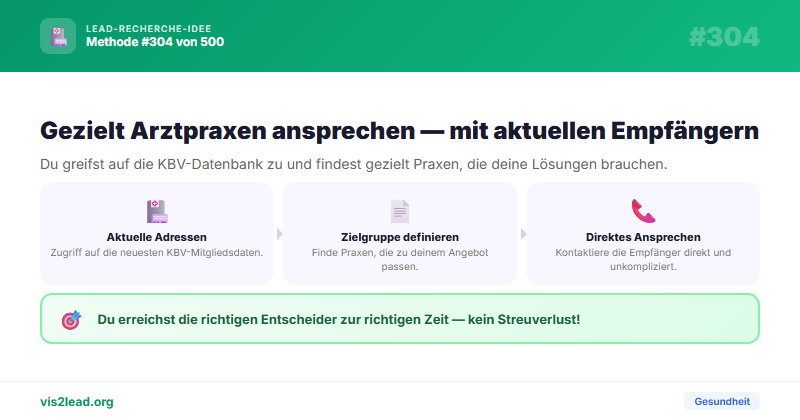800x420 pixels.
Task: Click the Gezielt Arztpraxen ansprechen headline
Action: (399, 131)
